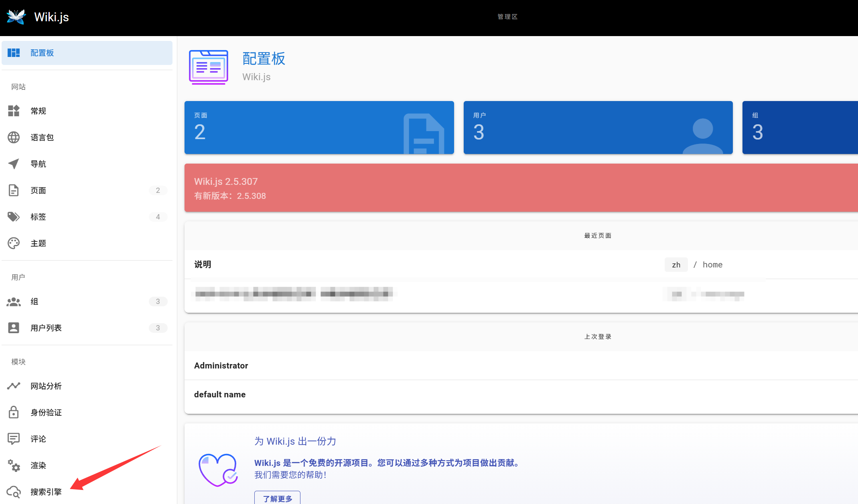Click 有新版本：2.5.308 text
Viewport: 858px width, 504px height.
click(x=230, y=196)
